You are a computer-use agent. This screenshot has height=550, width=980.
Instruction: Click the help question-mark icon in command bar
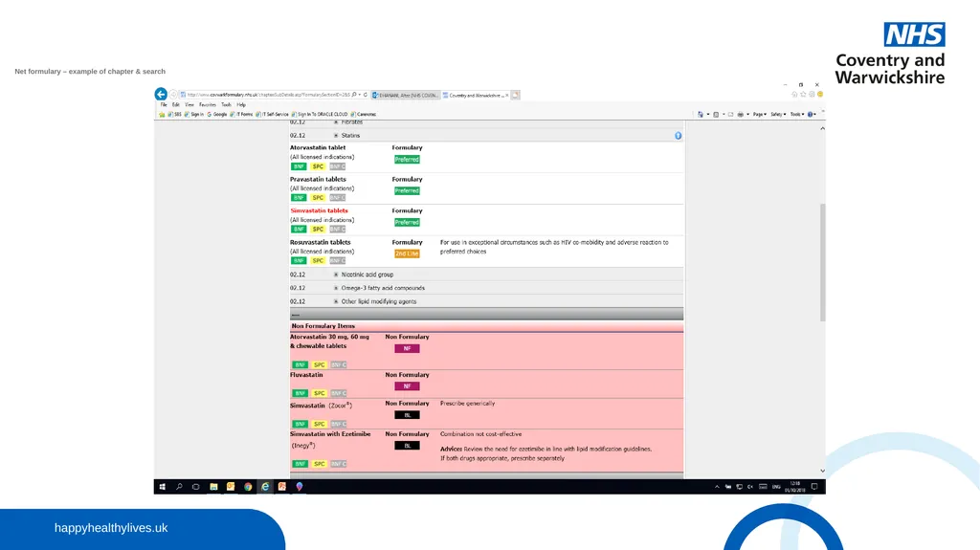pos(812,115)
